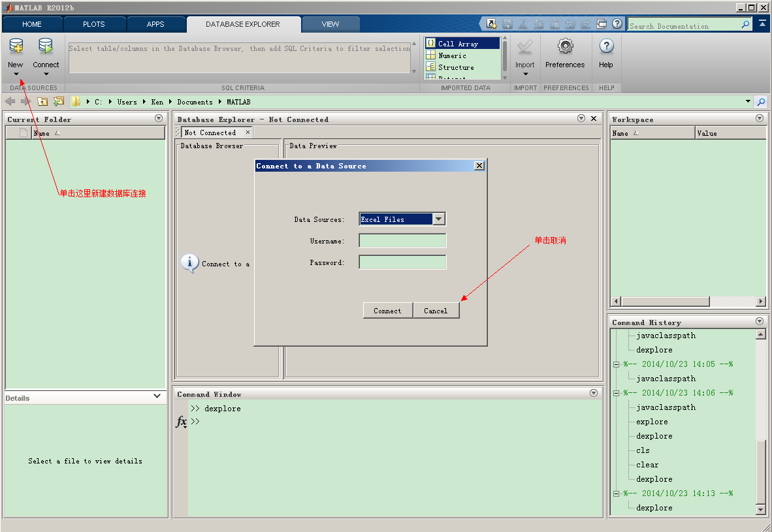Open Current Folder panel actions menu
Screen dimensions: 772x532
[159, 118]
